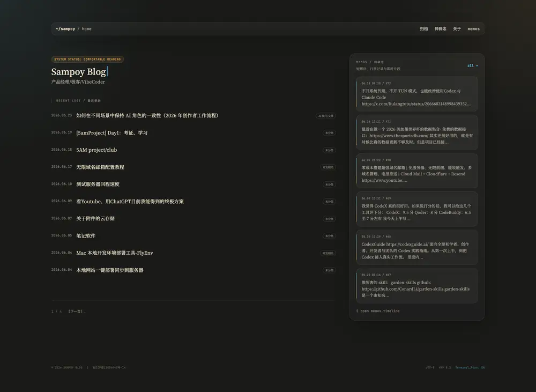Open the 碎碎念 nav link
The height and width of the screenshot is (392, 536).
(440, 29)
